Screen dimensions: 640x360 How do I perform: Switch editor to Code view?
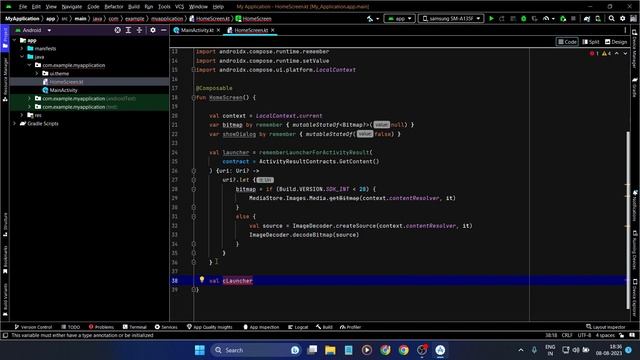pyautogui.click(x=567, y=42)
